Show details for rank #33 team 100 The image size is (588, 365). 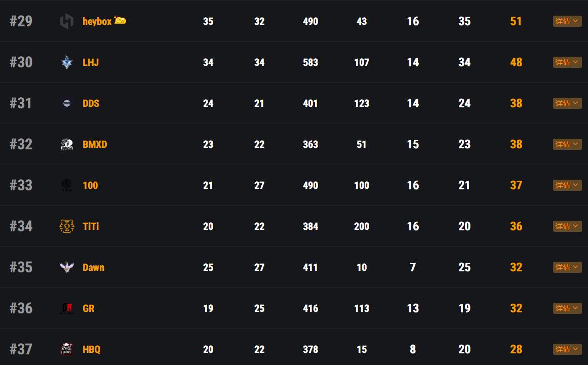click(567, 185)
